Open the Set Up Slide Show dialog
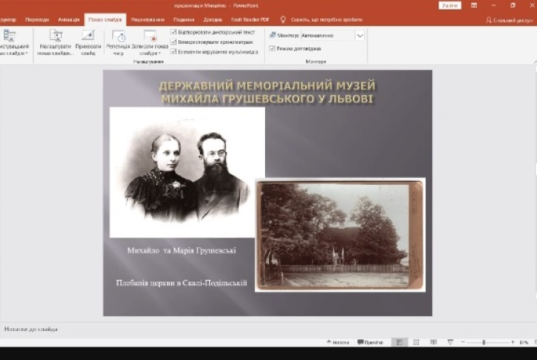The height and width of the screenshot is (360, 537). pos(55,42)
